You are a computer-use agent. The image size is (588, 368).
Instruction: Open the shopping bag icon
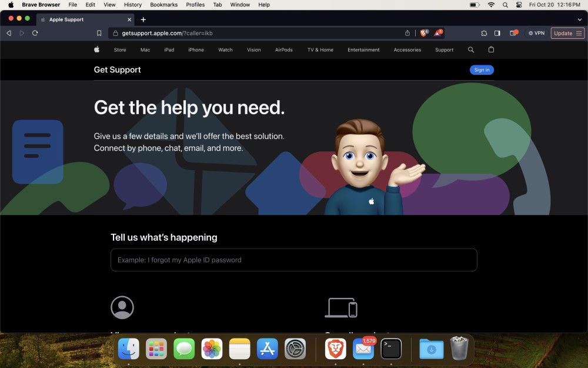pyautogui.click(x=492, y=50)
